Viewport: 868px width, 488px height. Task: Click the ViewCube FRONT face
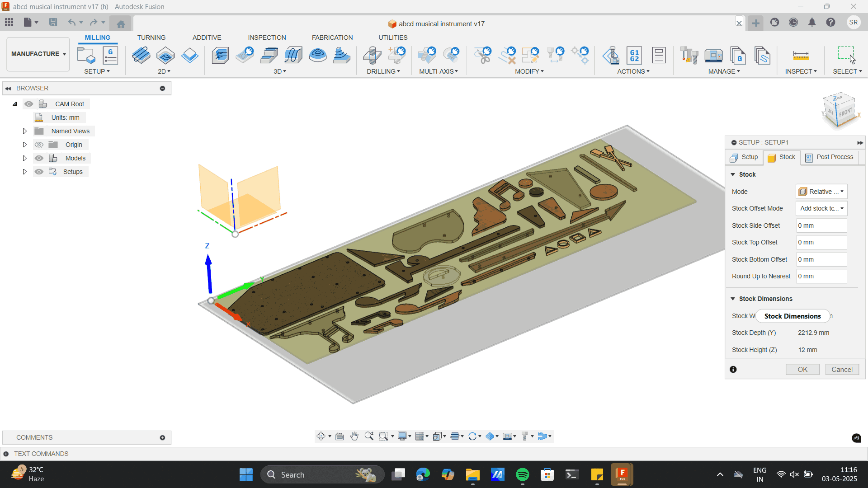845,112
